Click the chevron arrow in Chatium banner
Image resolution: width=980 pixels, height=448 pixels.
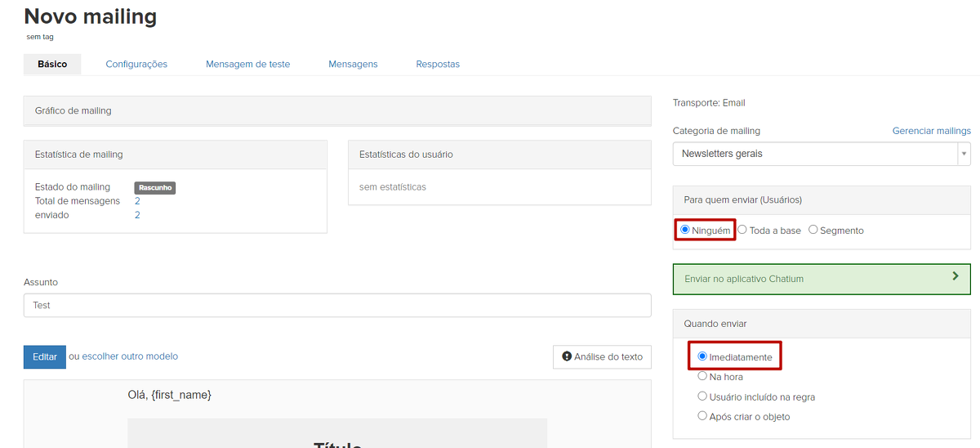click(x=955, y=277)
